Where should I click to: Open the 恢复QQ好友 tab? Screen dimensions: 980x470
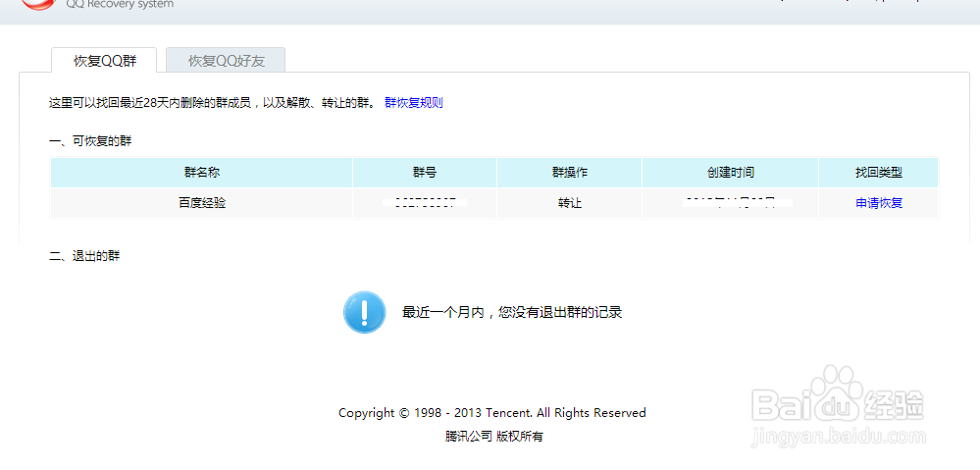(226, 61)
